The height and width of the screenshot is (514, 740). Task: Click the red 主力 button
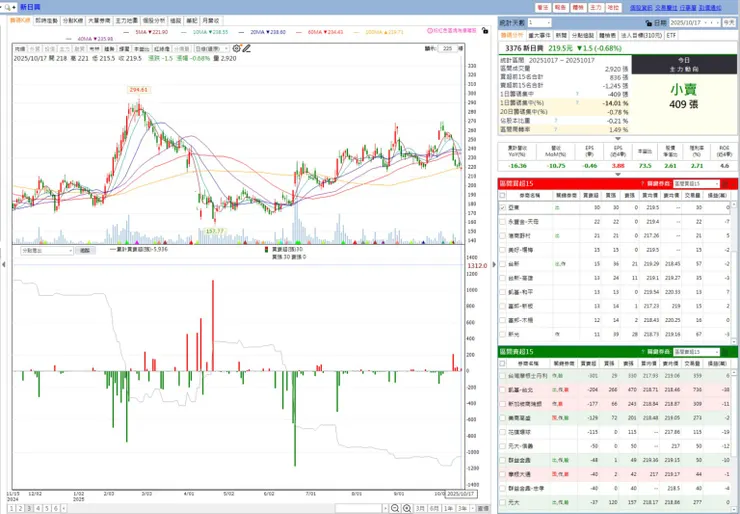[x=596, y=8]
